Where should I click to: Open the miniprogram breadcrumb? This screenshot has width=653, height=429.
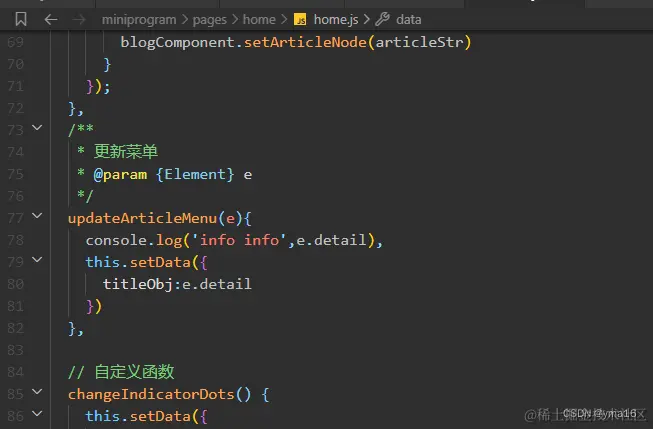pos(139,20)
